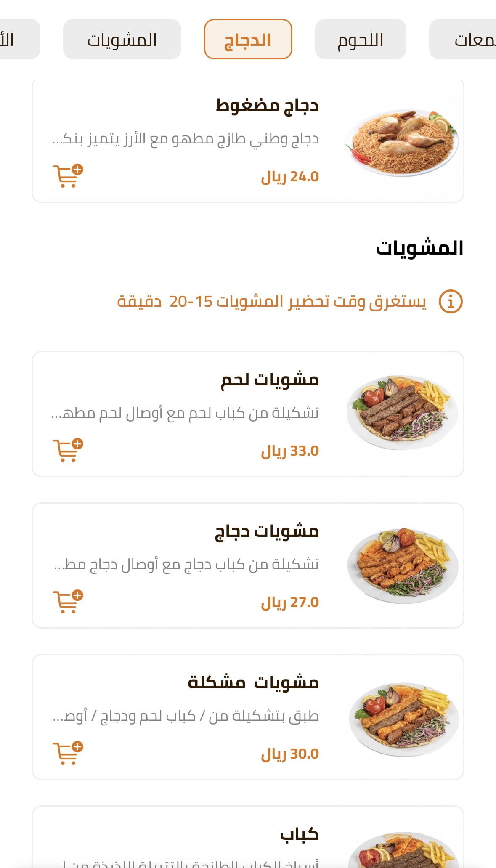Open the دجاج مضغوط dish photo
Screen dimensions: 496x868
pyautogui.click(x=402, y=141)
